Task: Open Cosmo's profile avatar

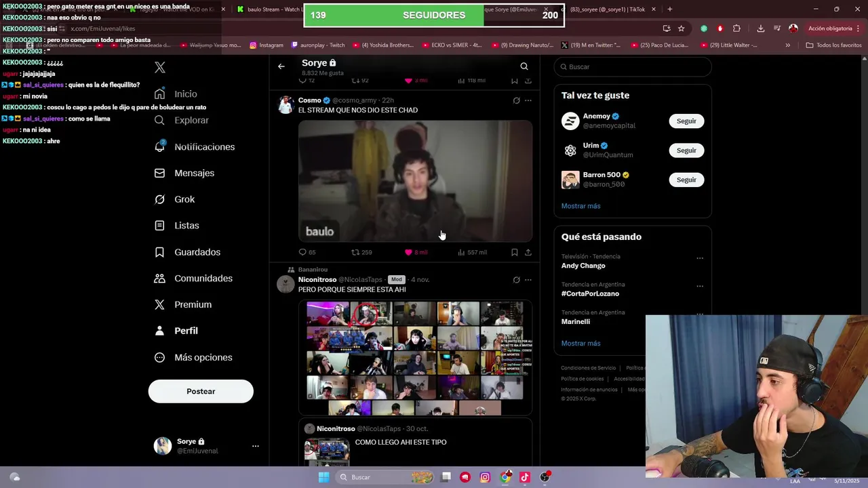Action: point(285,104)
